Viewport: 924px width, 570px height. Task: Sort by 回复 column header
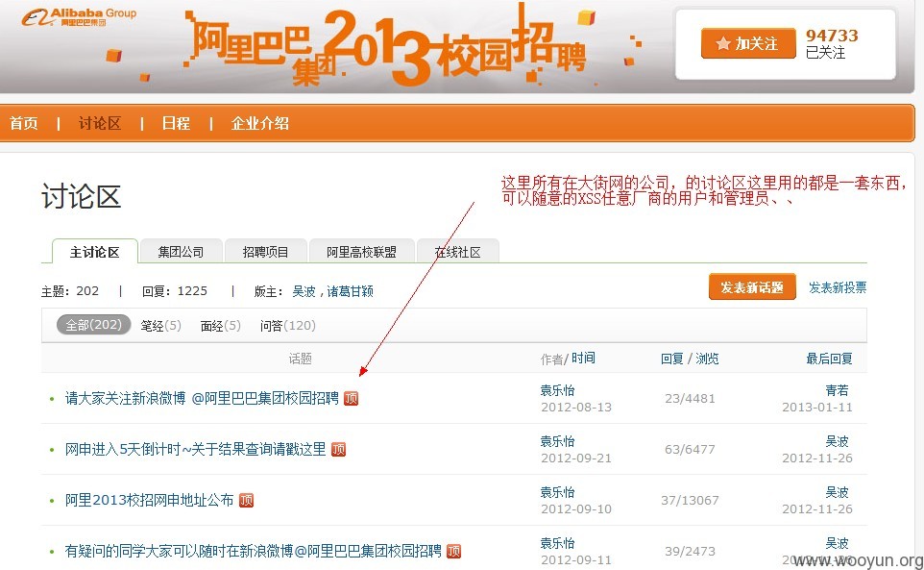click(x=671, y=359)
